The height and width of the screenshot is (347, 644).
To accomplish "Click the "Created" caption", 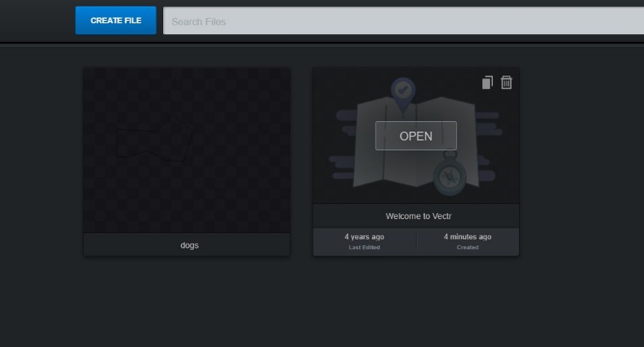I will coord(467,248).
